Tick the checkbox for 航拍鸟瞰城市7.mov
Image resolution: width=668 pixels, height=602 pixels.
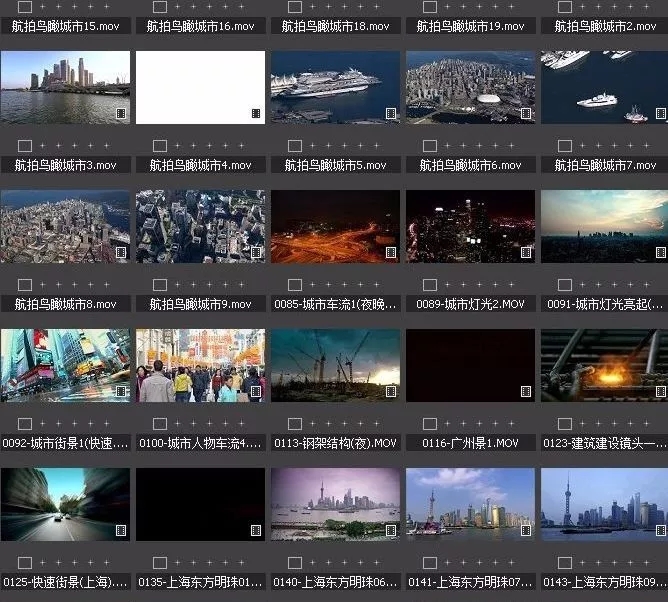coord(565,146)
